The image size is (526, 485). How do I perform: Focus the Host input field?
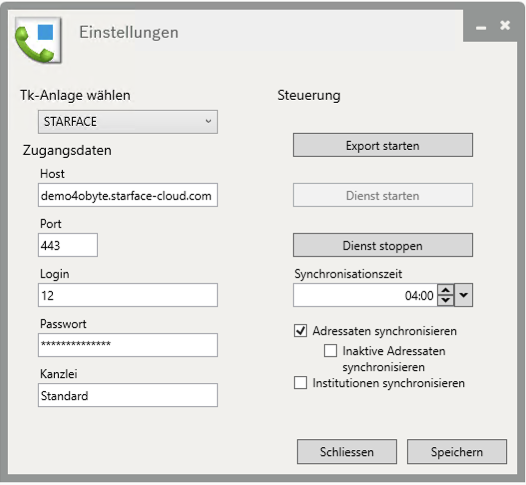tap(128, 195)
